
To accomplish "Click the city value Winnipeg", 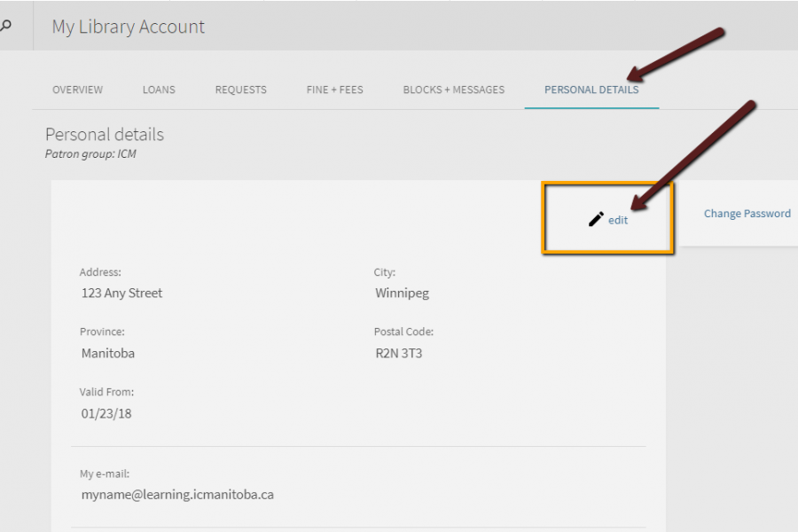I will [402, 293].
